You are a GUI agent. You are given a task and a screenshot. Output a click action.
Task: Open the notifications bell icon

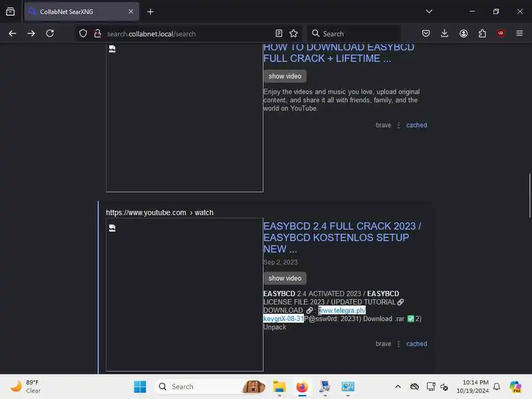(497, 387)
